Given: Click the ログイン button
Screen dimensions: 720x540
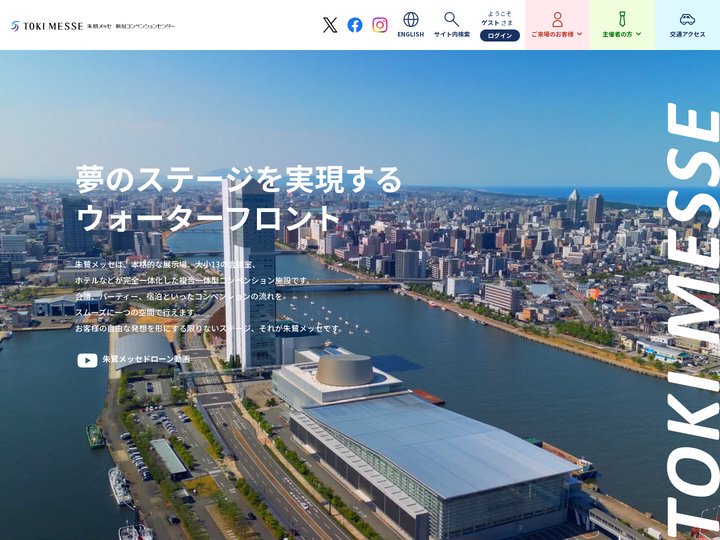Looking at the screenshot, I should tap(500, 35).
